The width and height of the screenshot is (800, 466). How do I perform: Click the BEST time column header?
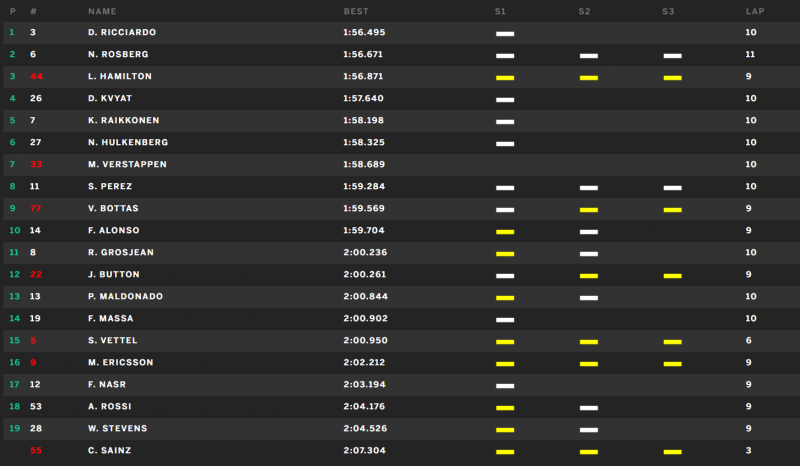[x=356, y=11]
